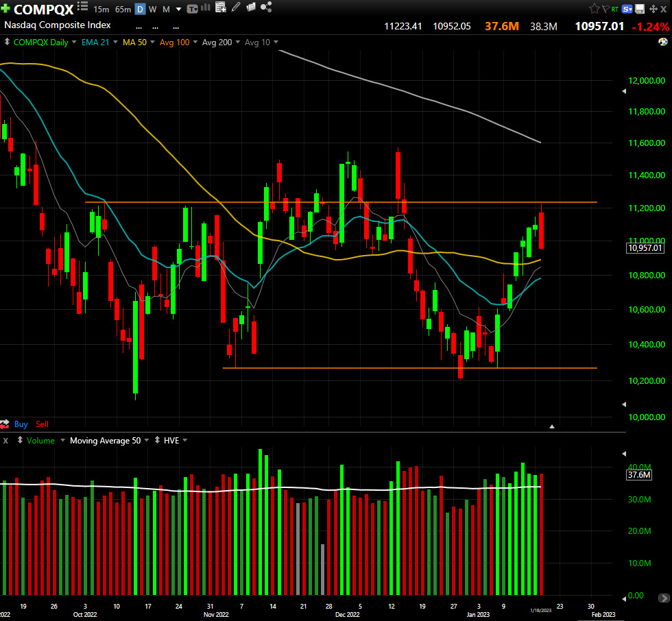Expand the Avg 200 dropdown arrow

[x=238, y=42]
